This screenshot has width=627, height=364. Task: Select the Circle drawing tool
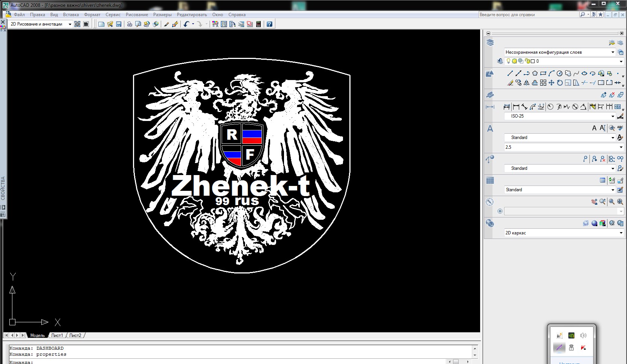(x=559, y=74)
